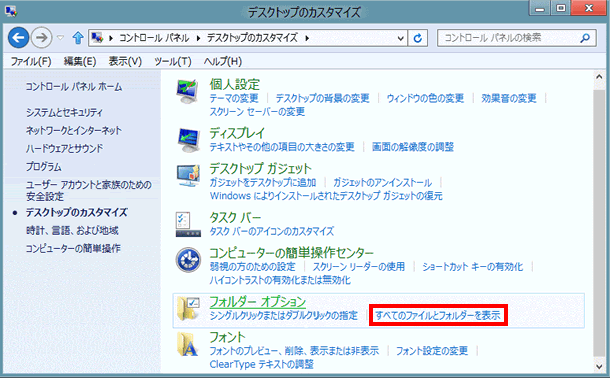The width and height of the screenshot is (610, 378).
Task: Open ユーザー アカウントと家族のための安全設定
Action: pos(89,191)
